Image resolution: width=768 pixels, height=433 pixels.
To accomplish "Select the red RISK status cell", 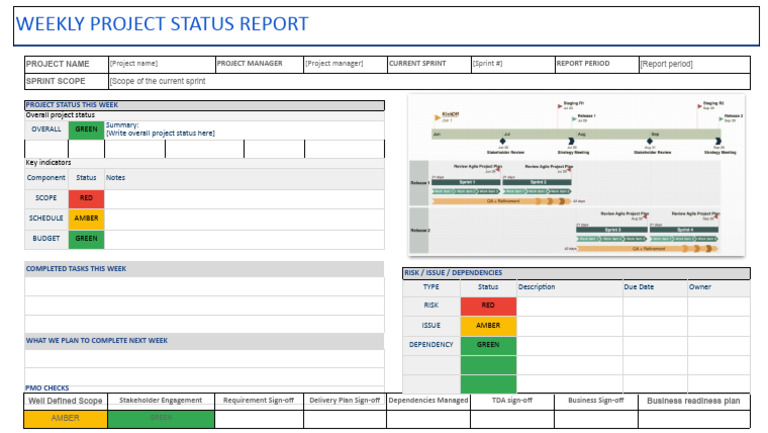I will (488, 306).
